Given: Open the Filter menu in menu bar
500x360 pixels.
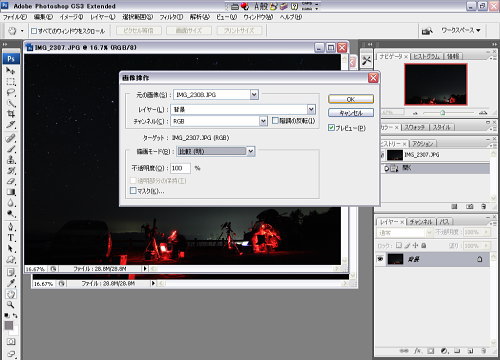Looking at the screenshot, I should pyautogui.click(x=171, y=17).
